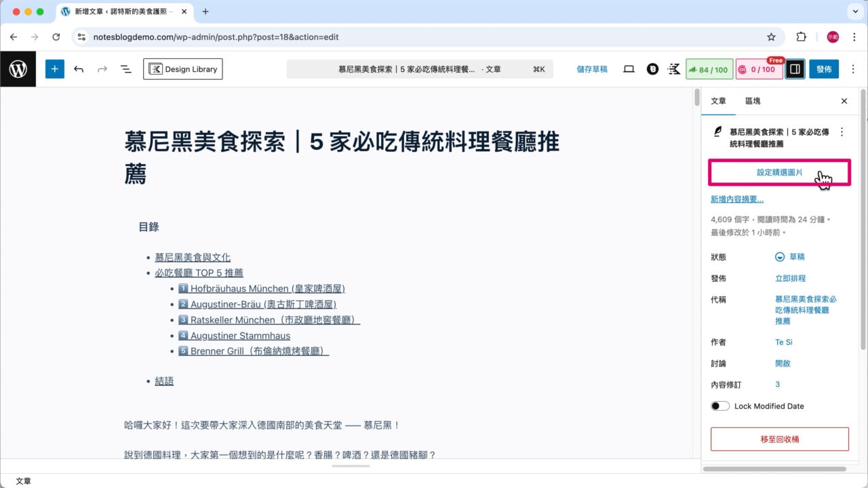Open the block inserter with the + icon
The height and width of the screenshot is (488, 868).
point(54,68)
